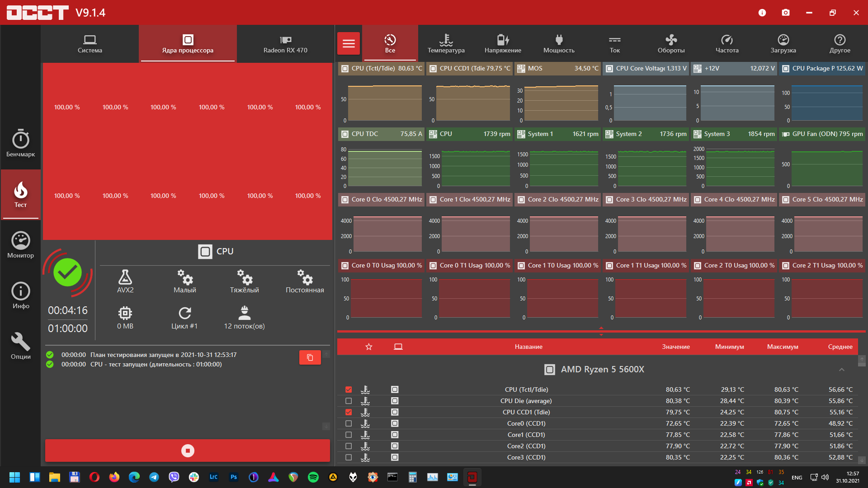
Task: Collapse the AMD Ryzen 5 5600X group
Action: point(842,370)
